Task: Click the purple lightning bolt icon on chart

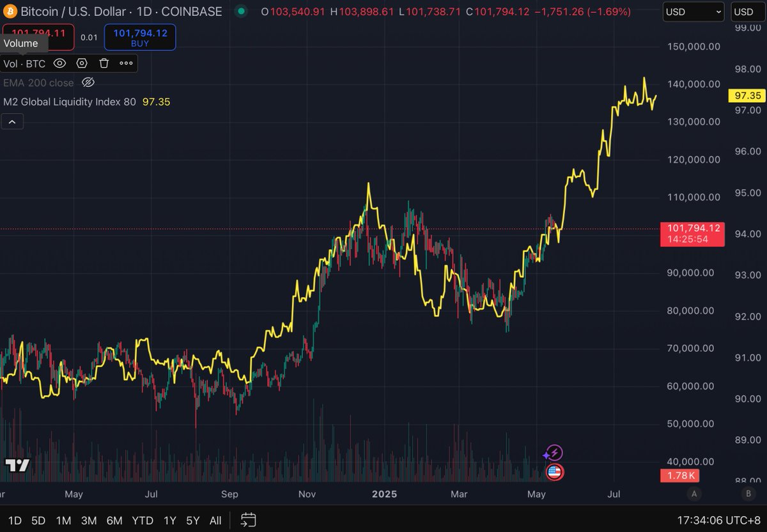Action: [x=554, y=453]
